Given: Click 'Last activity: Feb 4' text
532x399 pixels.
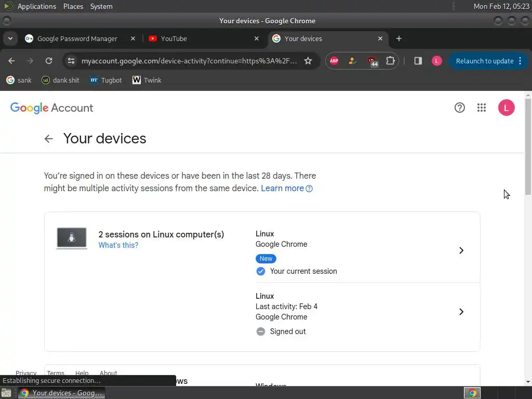Looking at the screenshot, I should tap(286, 307).
